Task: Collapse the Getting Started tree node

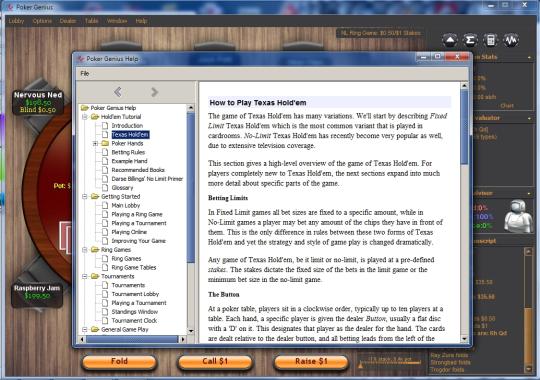Action: (x=85, y=196)
